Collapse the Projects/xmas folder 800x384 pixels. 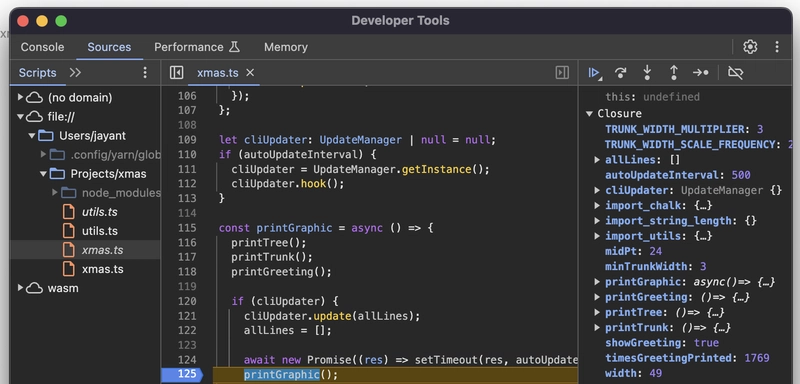coord(43,174)
